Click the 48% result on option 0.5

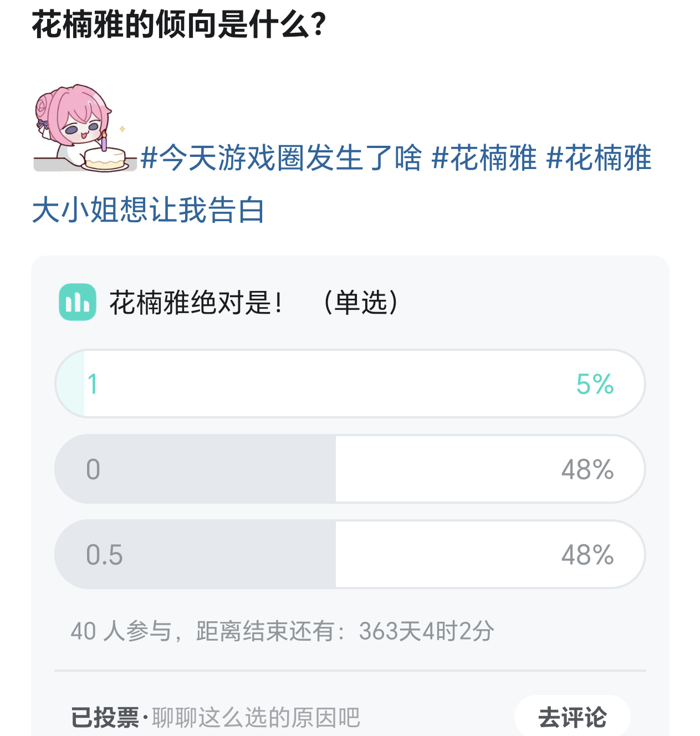point(587,555)
